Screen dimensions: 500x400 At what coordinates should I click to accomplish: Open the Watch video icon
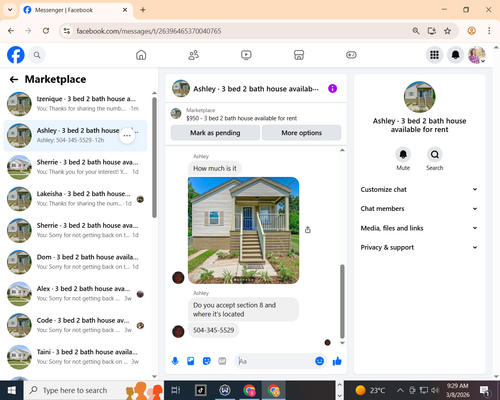coord(246,55)
